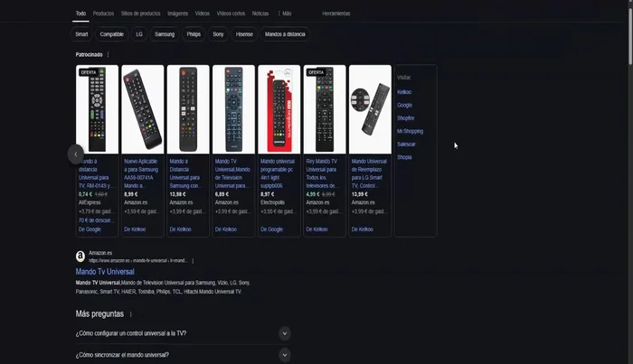The image size is (633, 364).
Task: Enable the Philips filter chip
Action: pos(193,34)
